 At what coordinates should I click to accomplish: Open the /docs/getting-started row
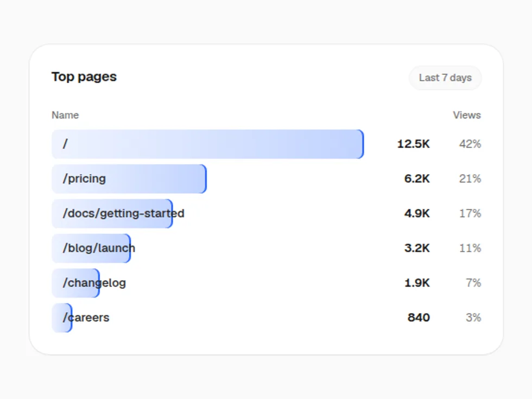tap(267, 213)
